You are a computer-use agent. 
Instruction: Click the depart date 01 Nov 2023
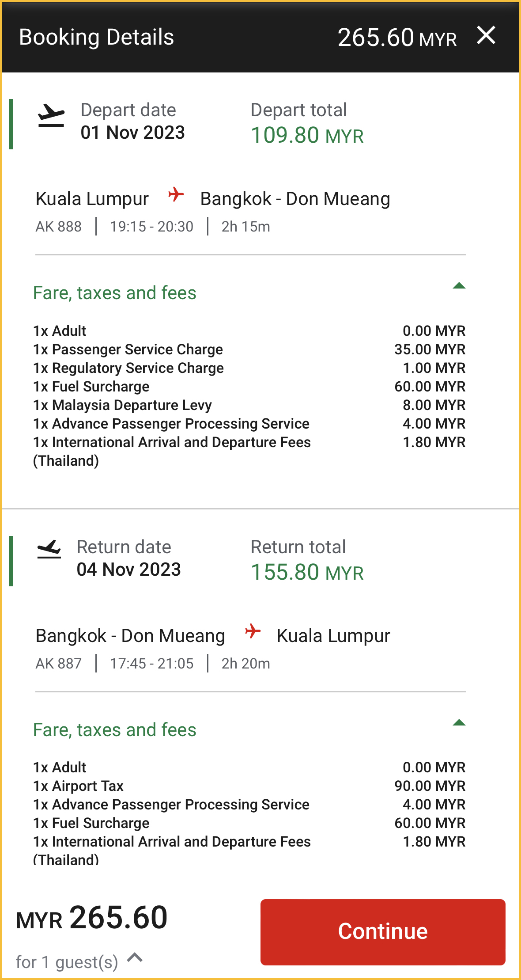coord(132,133)
